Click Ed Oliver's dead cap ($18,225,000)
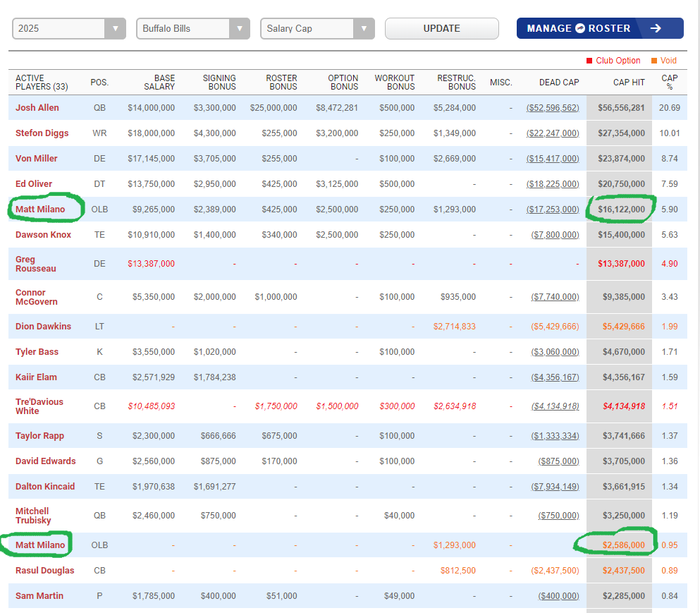700x613 pixels. (553, 184)
